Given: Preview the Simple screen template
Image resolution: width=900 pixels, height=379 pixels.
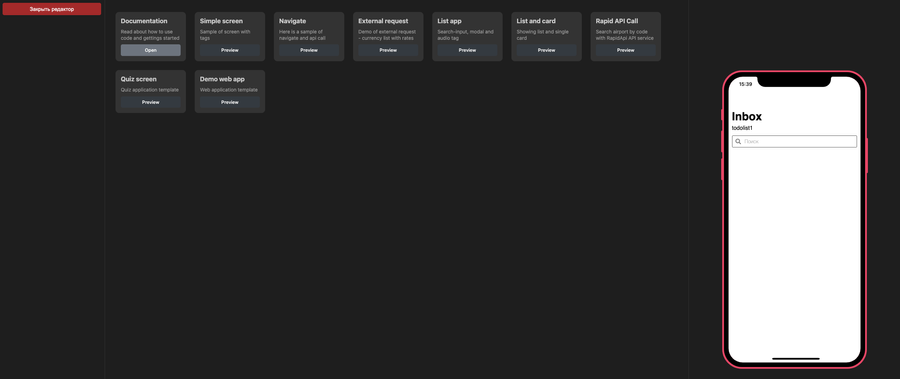Looking at the screenshot, I should point(230,51).
